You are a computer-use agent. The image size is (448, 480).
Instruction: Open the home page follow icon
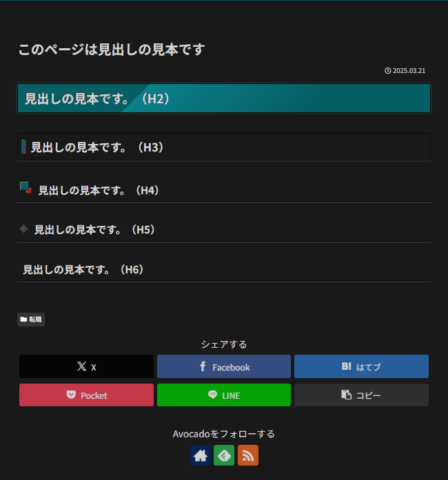tap(201, 455)
